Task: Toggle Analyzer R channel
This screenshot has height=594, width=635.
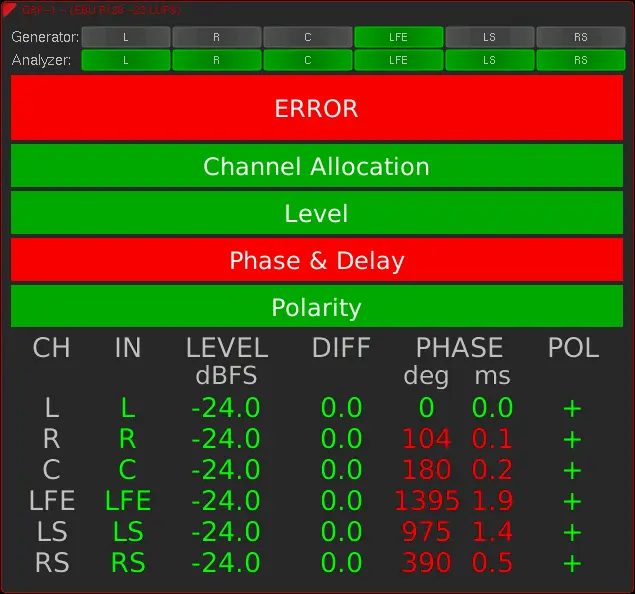Action: click(x=217, y=60)
